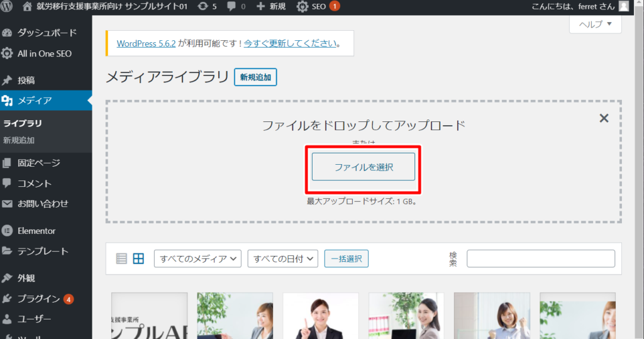Click the media search input field
Image resolution: width=644 pixels, height=339 pixels.
pyautogui.click(x=540, y=258)
